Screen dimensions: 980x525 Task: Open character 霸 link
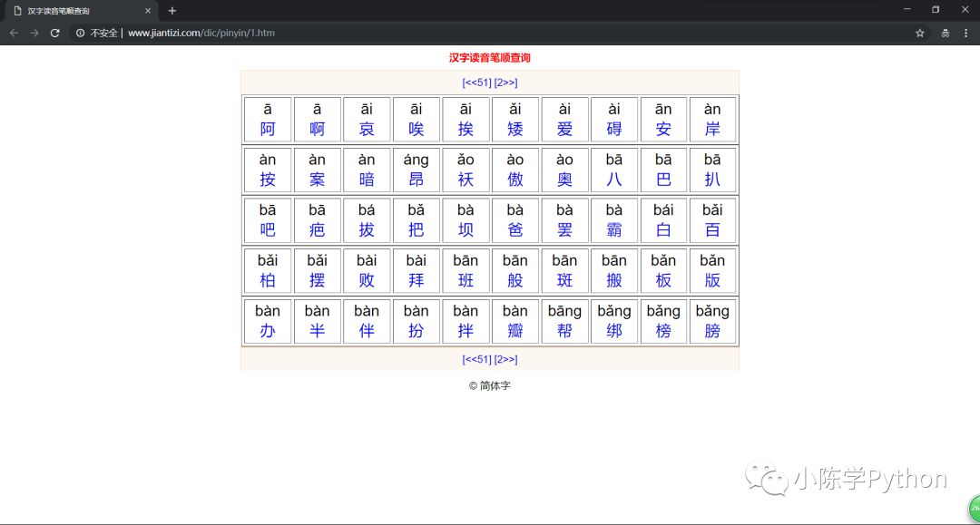pos(614,230)
